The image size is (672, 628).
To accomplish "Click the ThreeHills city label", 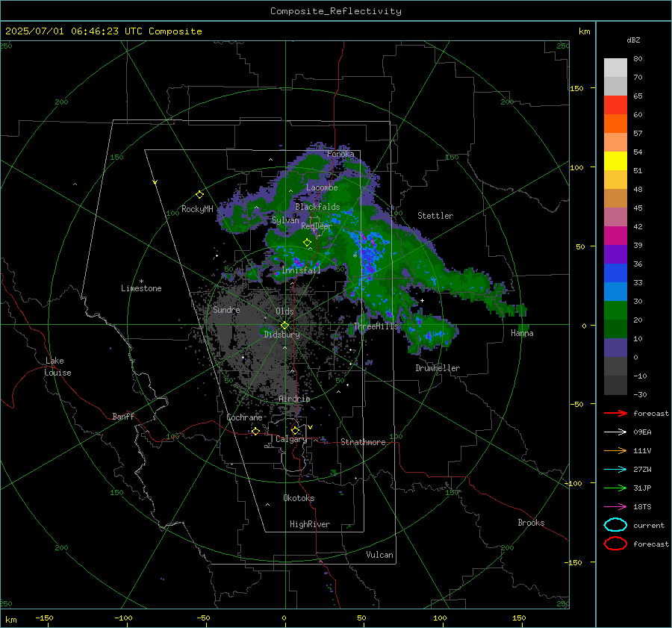I will pos(376,326).
